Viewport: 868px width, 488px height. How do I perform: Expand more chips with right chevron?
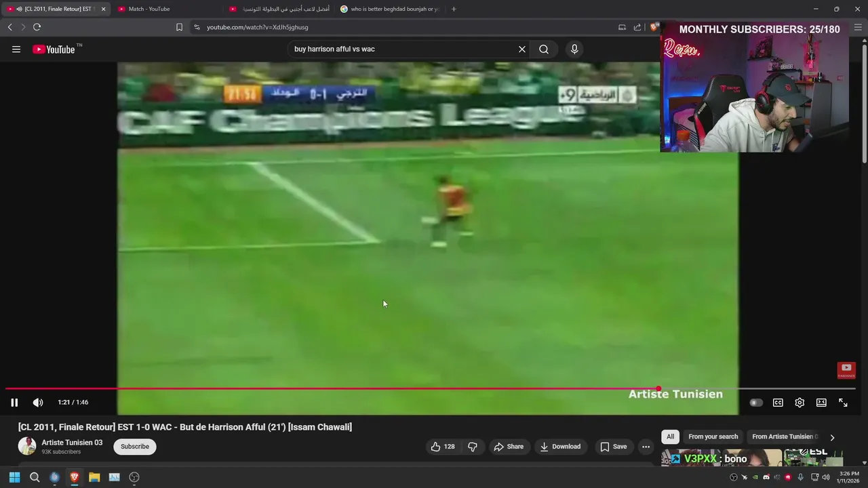[832, 437]
